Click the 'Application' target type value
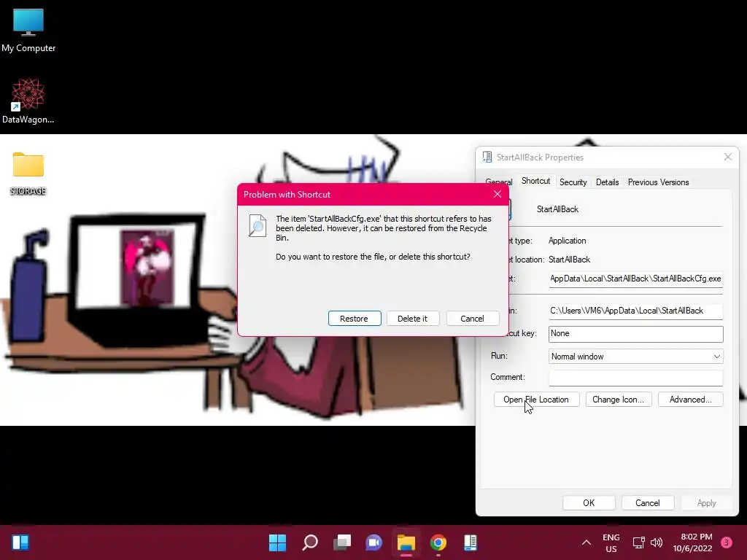The width and height of the screenshot is (747, 560). 567,241
